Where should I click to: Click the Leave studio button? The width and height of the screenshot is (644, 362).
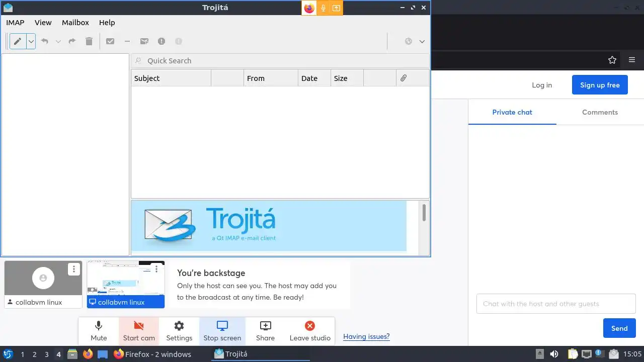pos(310,331)
